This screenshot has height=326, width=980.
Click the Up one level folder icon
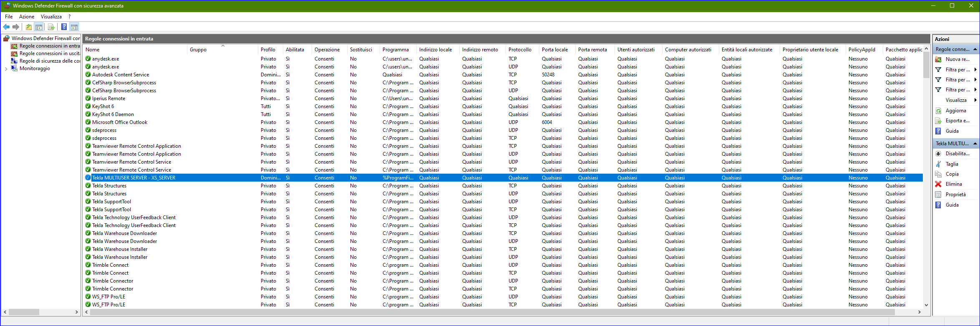[x=28, y=27]
